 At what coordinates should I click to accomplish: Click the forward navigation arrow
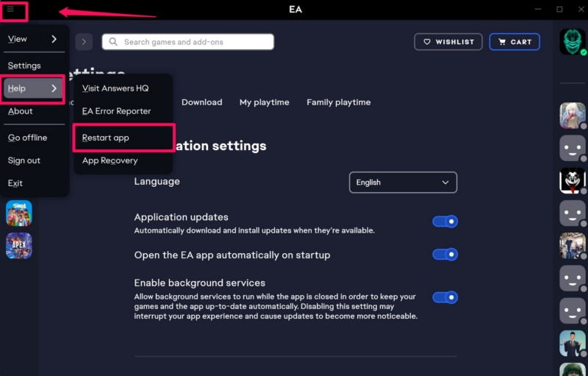tap(84, 42)
